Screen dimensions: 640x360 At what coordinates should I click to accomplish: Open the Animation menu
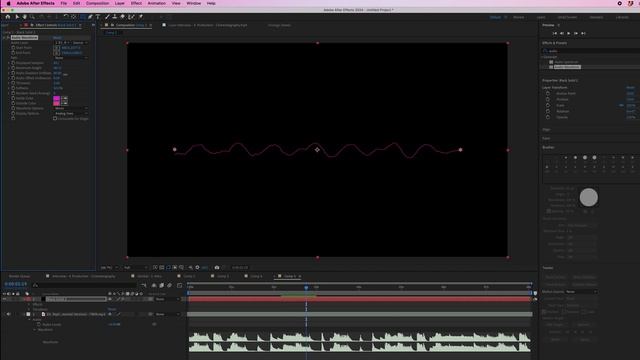click(x=157, y=3)
